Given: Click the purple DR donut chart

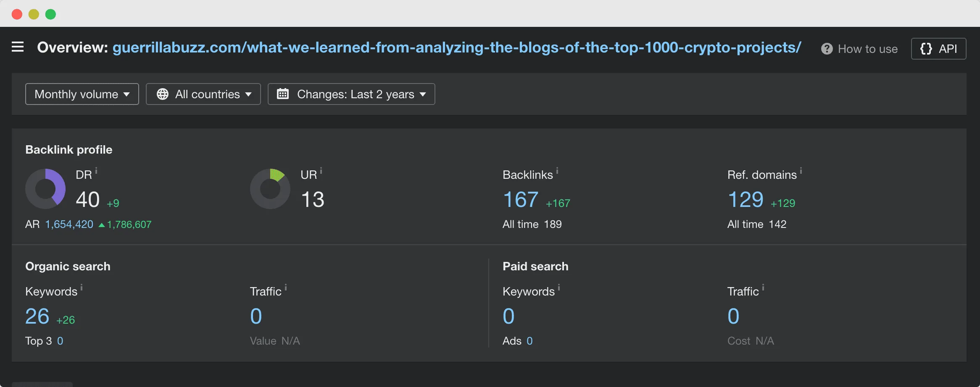Looking at the screenshot, I should click(x=45, y=189).
